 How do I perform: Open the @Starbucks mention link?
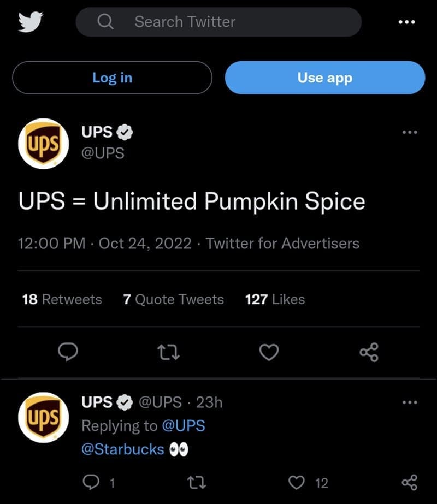click(123, 449)
